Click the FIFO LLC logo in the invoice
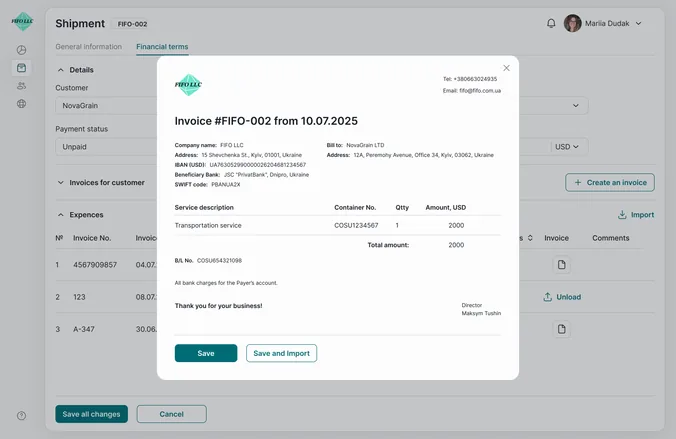 pyautogui.click(x=188, y=85)
